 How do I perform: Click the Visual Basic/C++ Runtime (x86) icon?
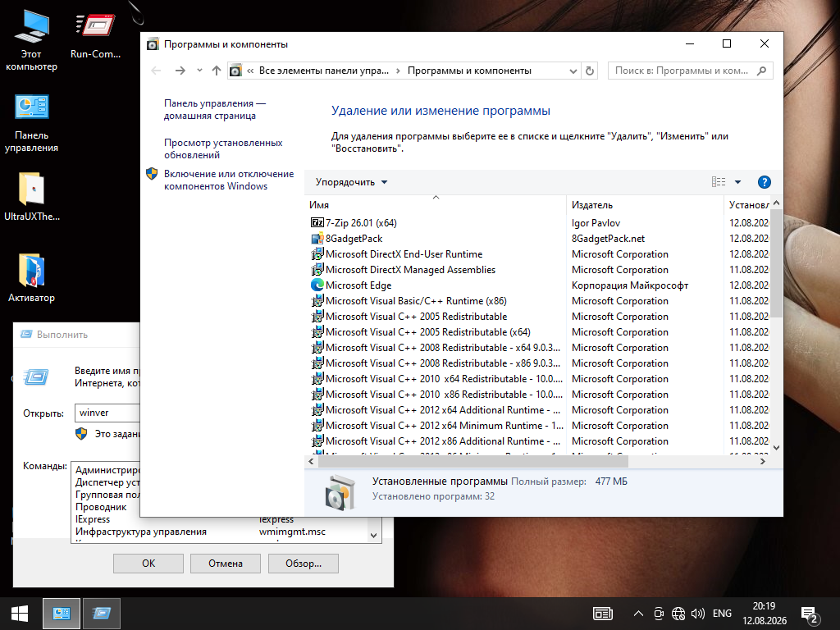(x=317, y=300)
